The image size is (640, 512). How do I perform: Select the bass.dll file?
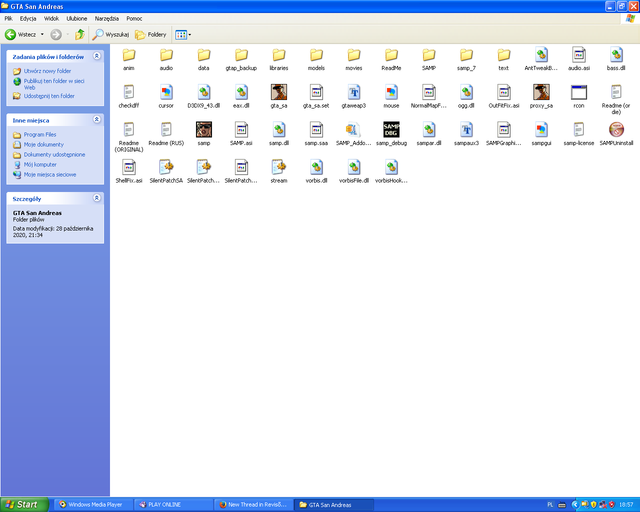pyautogui.click(x=616, y=59)
